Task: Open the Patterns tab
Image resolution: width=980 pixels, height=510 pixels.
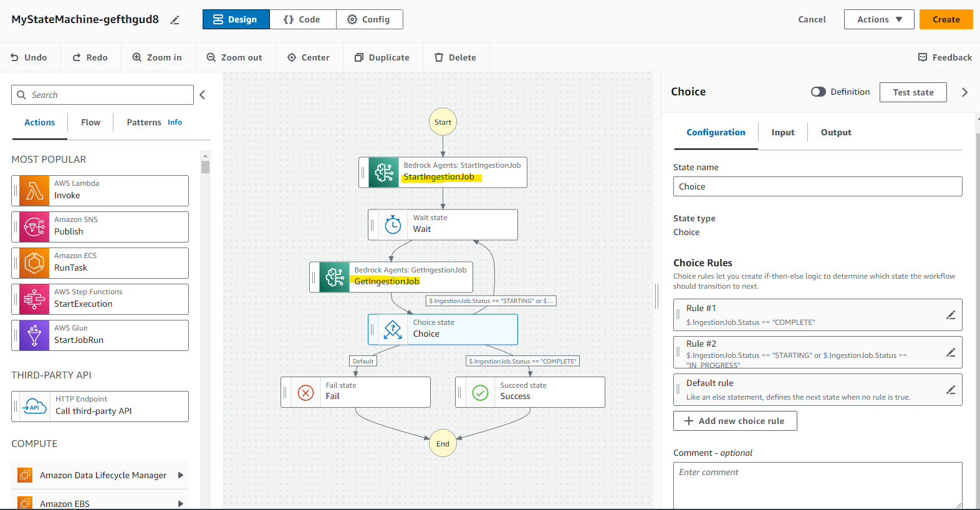Action: point(144,122)
